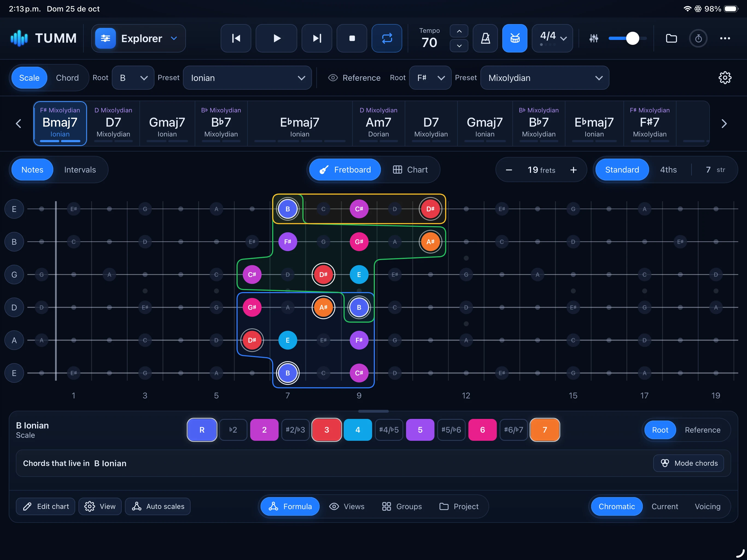Open the project folder icon in toolbar
Image resolution: width=747 pixels, height=560 pixels.
[671, 39]
